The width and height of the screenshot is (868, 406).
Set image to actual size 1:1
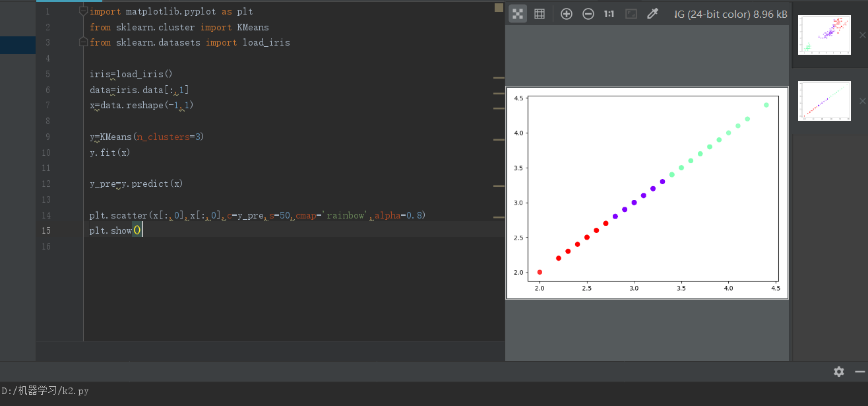tap(609, 14)
